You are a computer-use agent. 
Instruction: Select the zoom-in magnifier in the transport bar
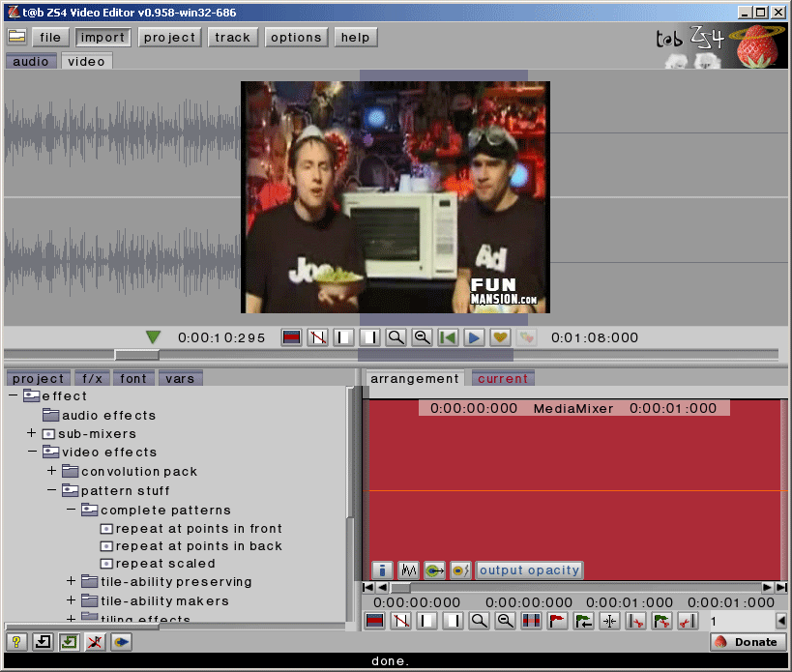pos(395,337)
